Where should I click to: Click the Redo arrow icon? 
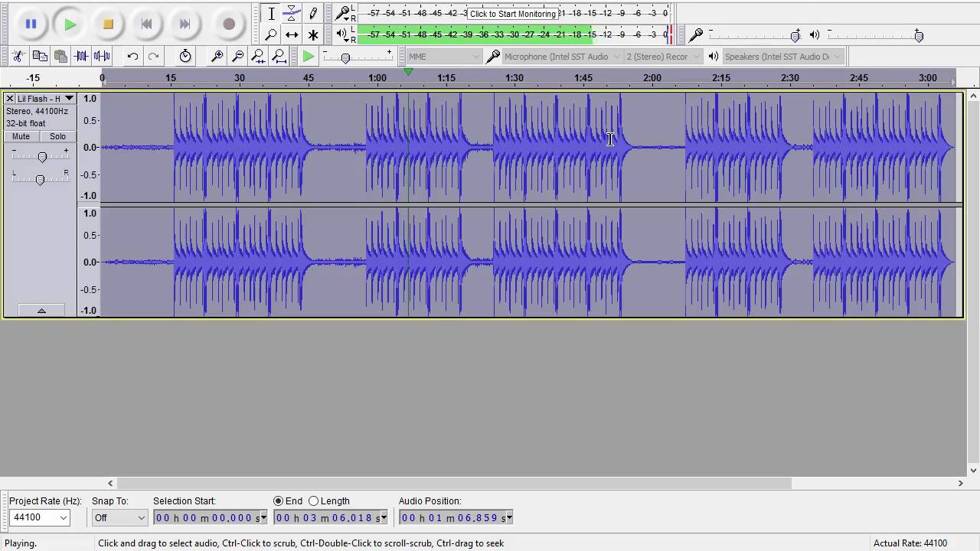153,56
